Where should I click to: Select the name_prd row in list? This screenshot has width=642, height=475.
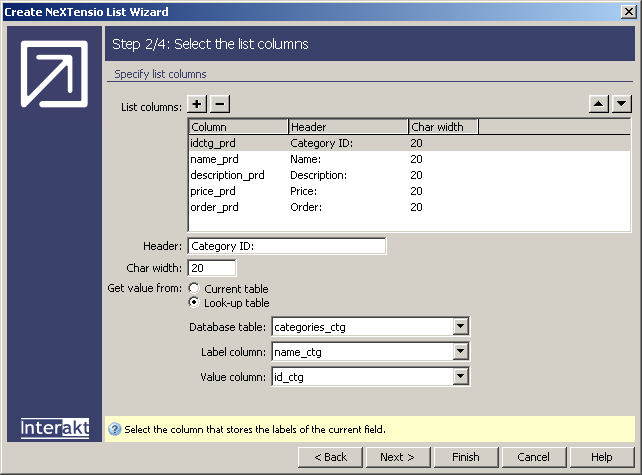(x=214, y=159)
